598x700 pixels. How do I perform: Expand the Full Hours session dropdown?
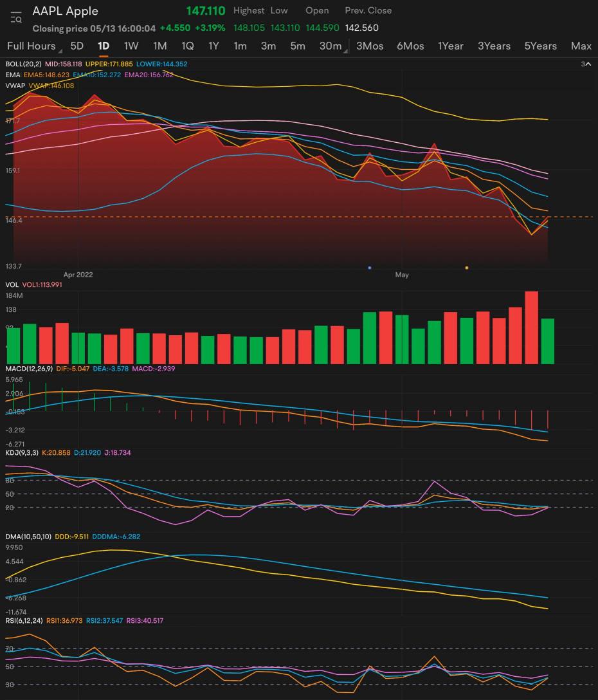click(34, 46)
